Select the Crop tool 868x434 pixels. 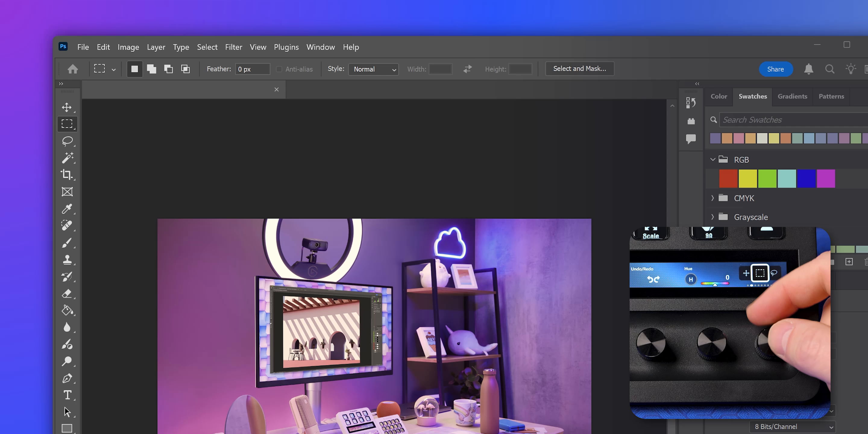67,175
